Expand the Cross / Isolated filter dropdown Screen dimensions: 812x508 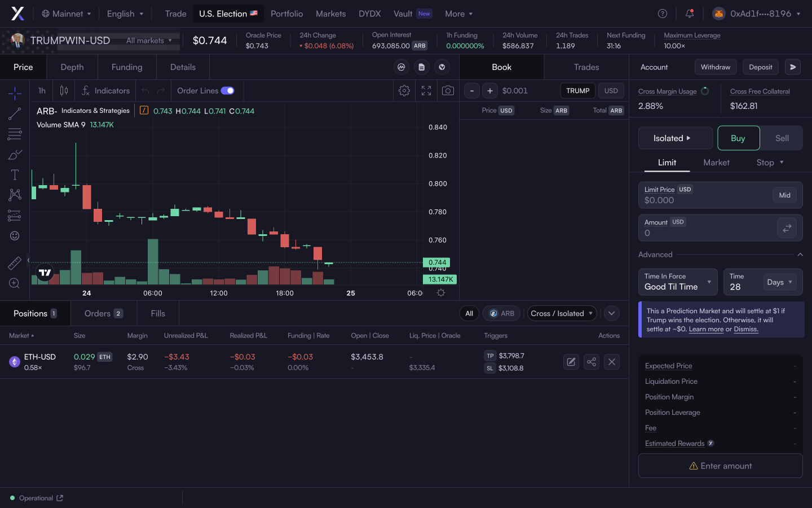[562, 313]
